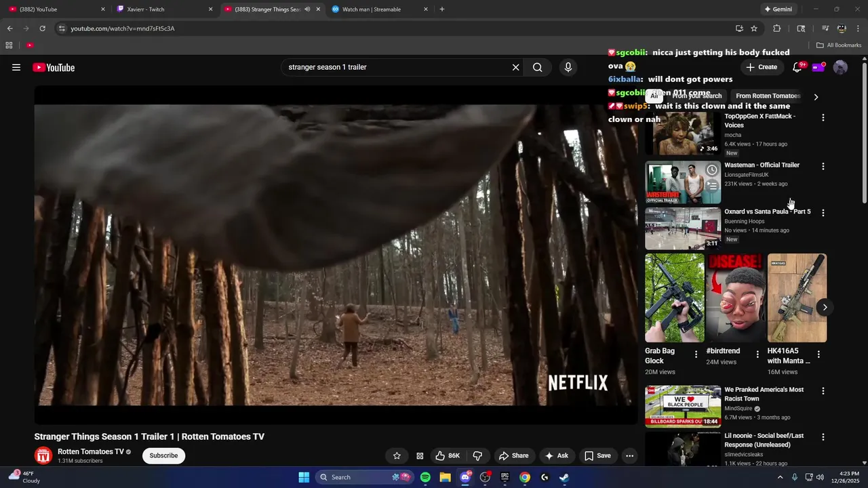Image resolution: width=868 pixels, height=488 pixels.
Task: Open File Explorer from the taskbar
Action: point(445,477)
